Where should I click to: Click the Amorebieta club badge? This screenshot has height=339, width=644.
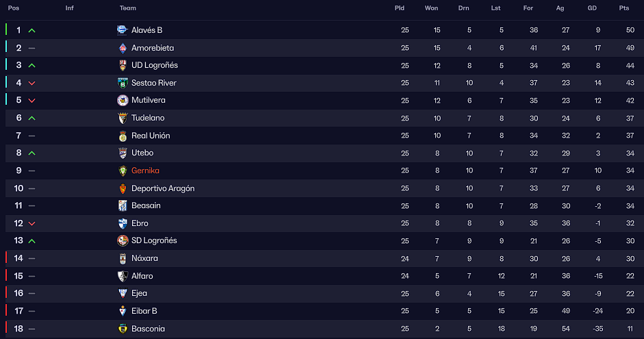123,48
